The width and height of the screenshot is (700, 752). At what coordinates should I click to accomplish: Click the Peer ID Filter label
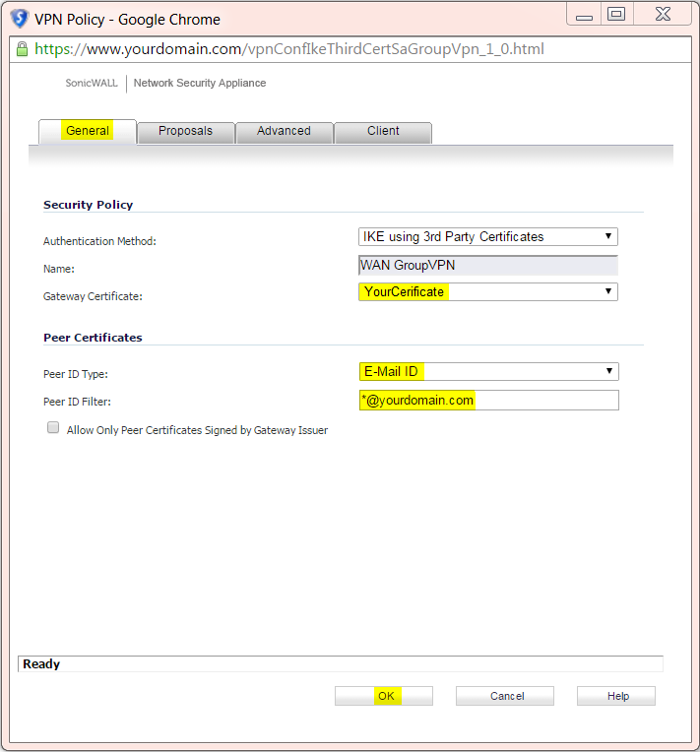[77, 402]
